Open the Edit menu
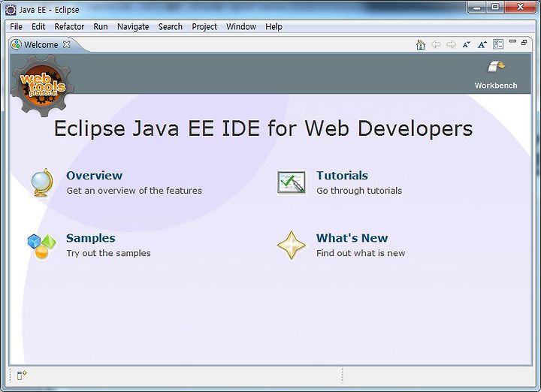Viewport: 541px width, 392px height. pos(38,26)
